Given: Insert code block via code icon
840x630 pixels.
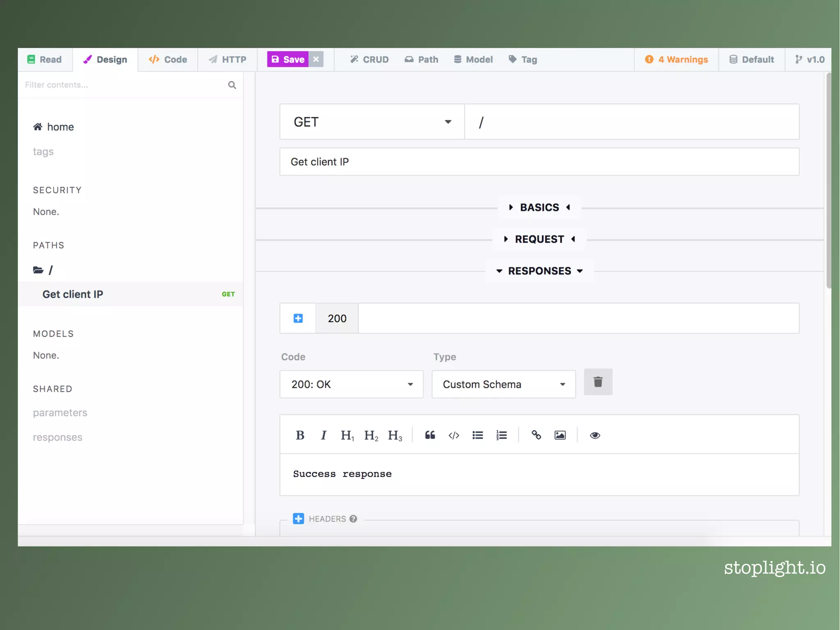Looking at the screenshot, I should pos(454,435).
